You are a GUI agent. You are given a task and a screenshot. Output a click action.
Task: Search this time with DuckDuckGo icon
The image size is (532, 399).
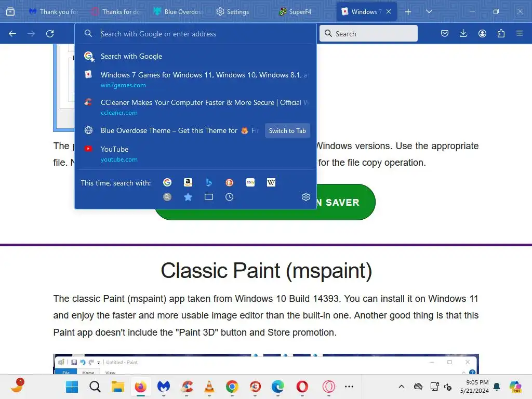[x=229, y=182]
